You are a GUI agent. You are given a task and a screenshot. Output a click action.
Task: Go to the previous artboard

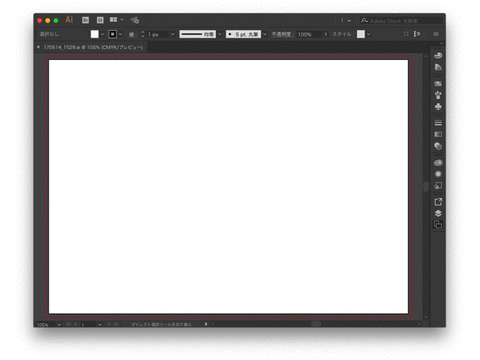[75, 324]
